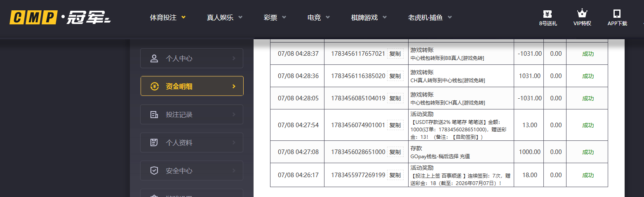Screen dimensions: 644x197
Task: Click timestamp 07/08 04:28:36
Action: click(x=298, y=76)
